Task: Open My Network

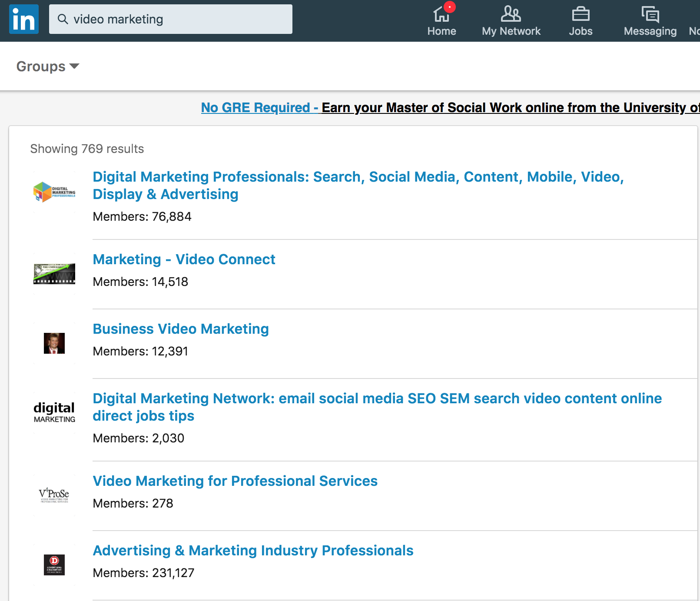Action: tap(511, 19)
